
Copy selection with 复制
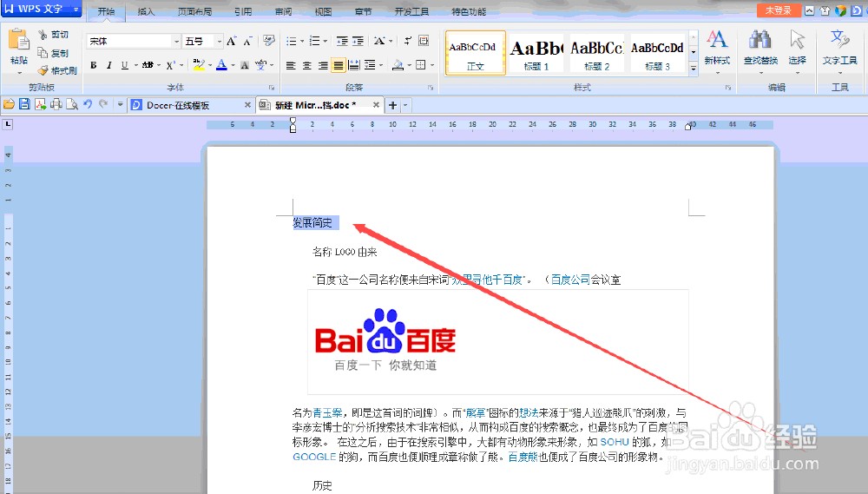(53, 53)
